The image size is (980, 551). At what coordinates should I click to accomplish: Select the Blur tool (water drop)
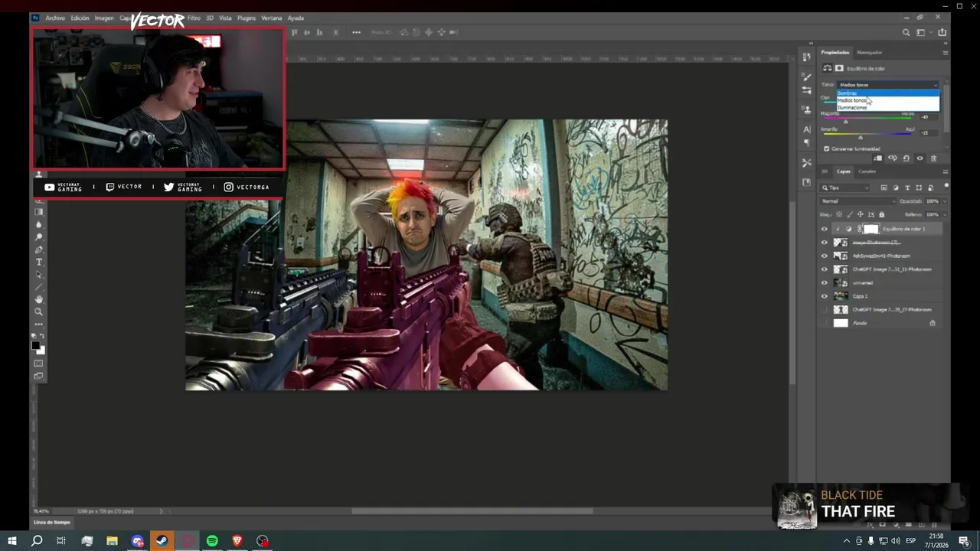pyautogui.click(x=38, y=223)
